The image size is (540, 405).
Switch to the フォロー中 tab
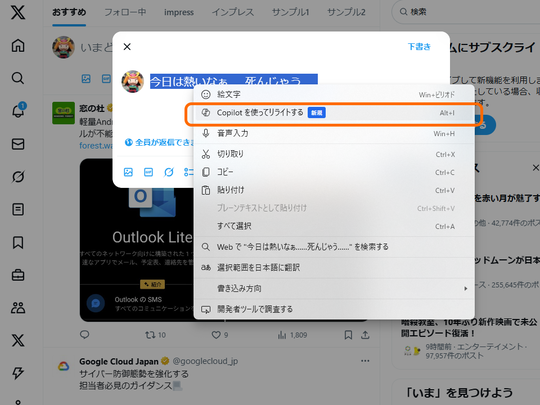click(125, 12)
